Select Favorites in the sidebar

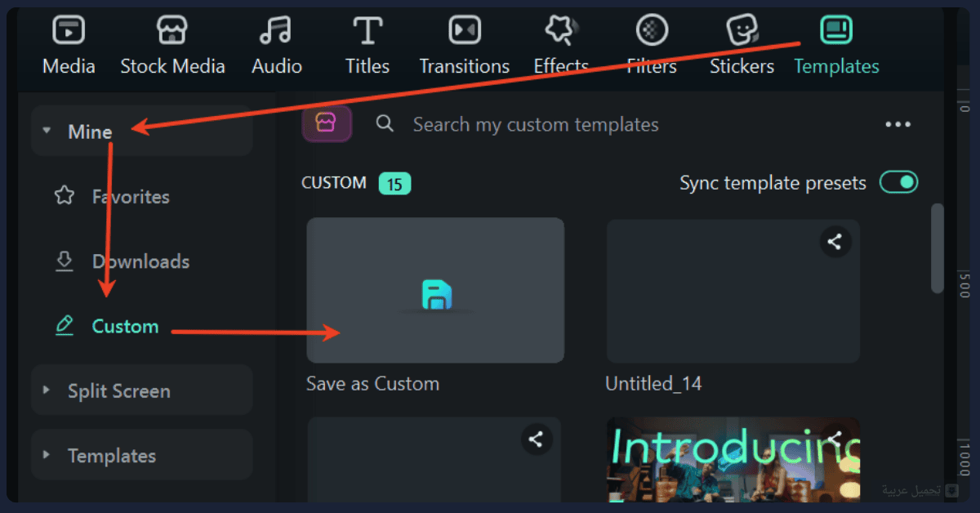131,197
